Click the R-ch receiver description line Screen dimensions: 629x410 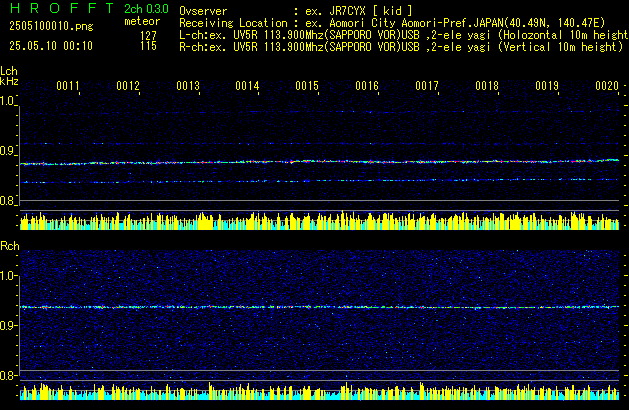(x=401, y=47)
